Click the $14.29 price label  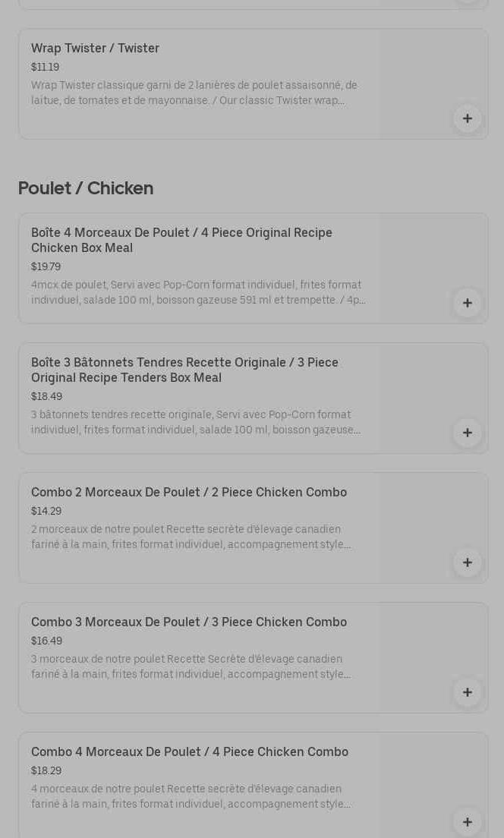46,512
